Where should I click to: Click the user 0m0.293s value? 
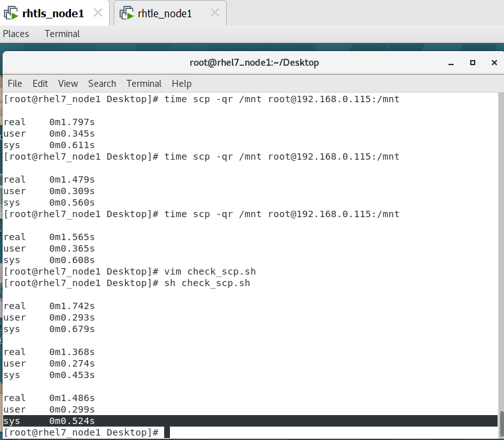(x=72, y=318)
